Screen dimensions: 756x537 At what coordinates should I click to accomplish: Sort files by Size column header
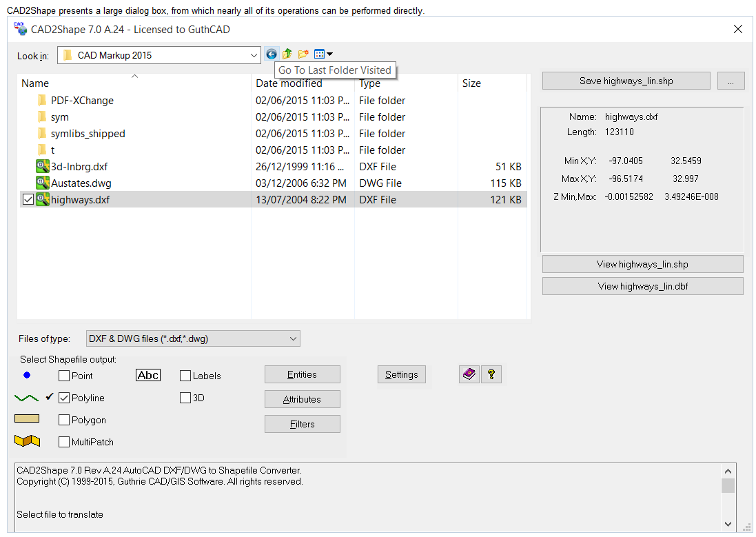(472, 83)
